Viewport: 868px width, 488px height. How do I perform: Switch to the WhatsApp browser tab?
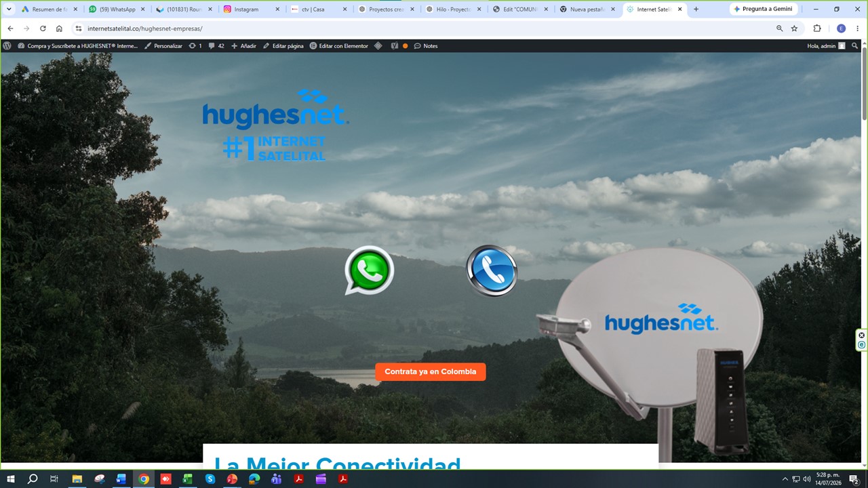point(116,9)
